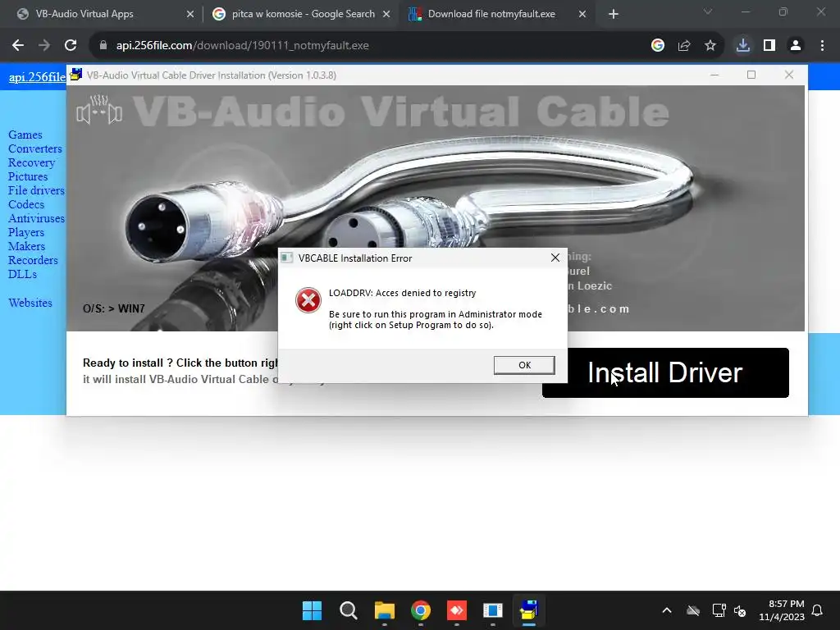The width and height of the screenshot is (840, 630).
Task: Open the red app icon in the taskbar
Action: tap(456, 610)
